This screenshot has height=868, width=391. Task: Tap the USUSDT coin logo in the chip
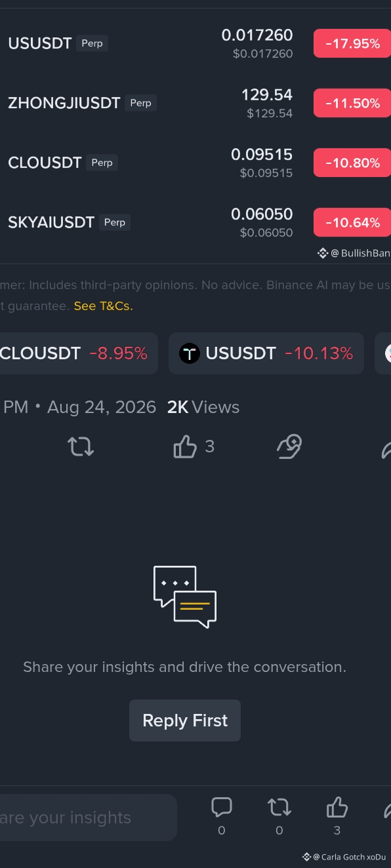[190, 353]
